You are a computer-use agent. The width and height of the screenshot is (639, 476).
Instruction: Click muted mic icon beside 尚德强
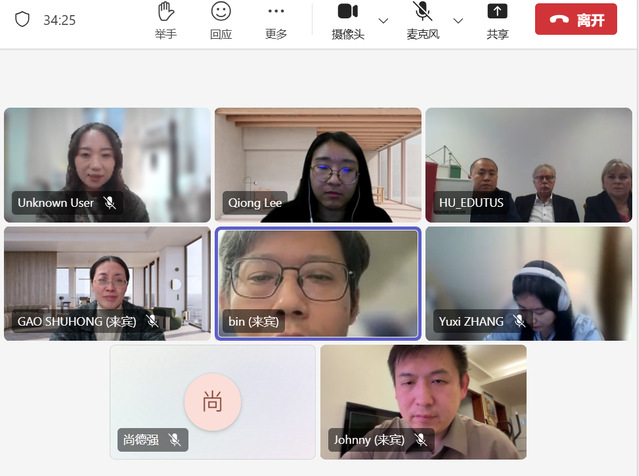[175, 439]
